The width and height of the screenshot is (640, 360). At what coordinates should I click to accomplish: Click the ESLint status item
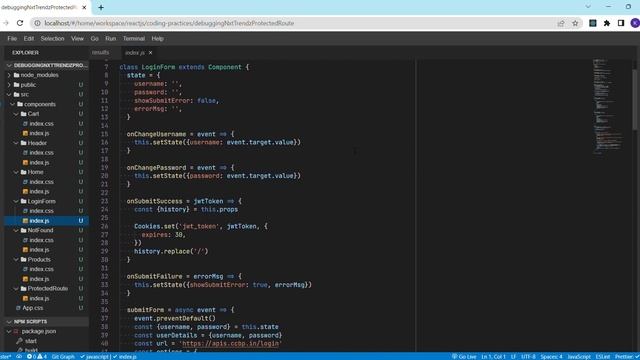[x=602, y=357]
